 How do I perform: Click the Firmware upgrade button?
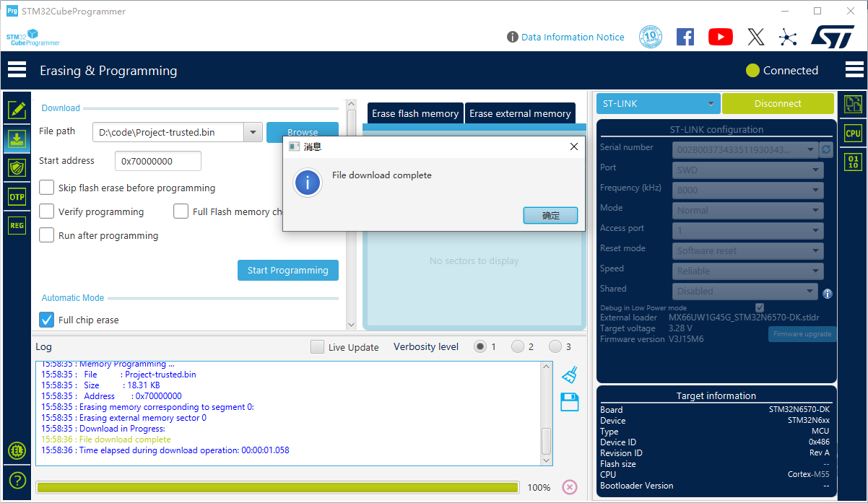click(802, 334)
